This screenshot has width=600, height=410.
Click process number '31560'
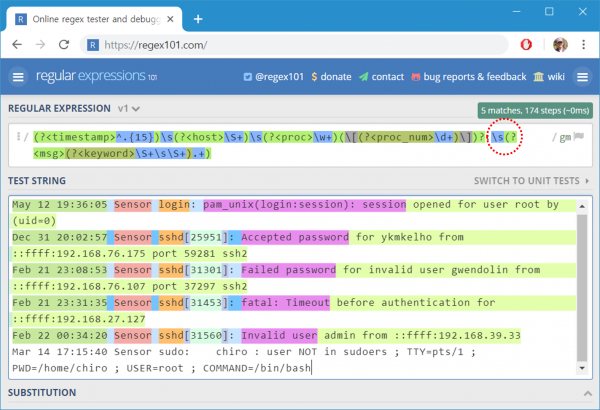coord(206,336)
